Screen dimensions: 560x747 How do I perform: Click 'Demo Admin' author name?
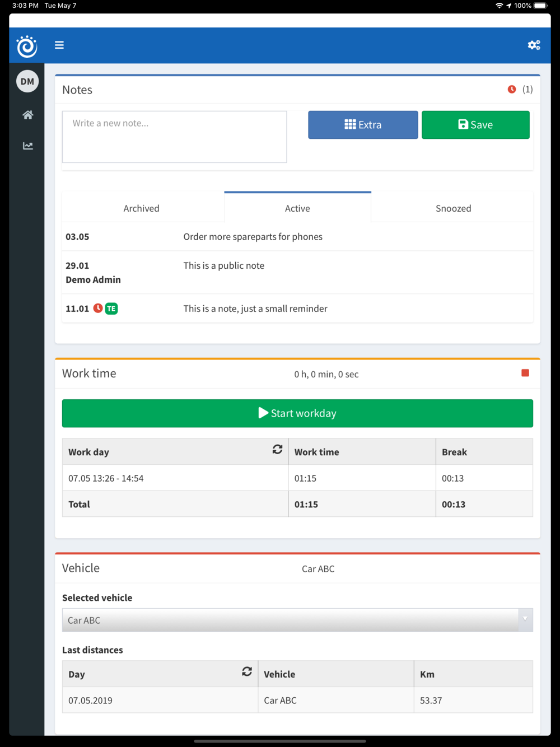point(93,280)
